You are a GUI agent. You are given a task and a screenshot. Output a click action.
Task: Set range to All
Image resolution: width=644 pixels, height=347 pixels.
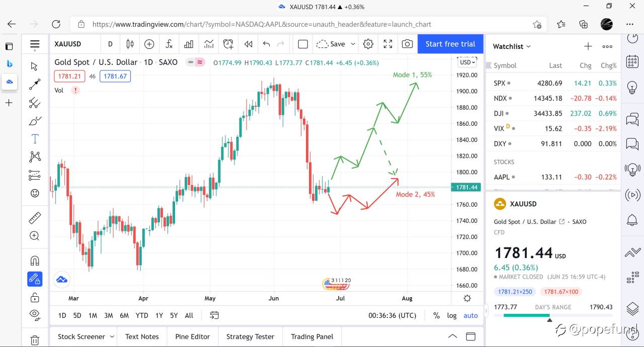[189, 315]
